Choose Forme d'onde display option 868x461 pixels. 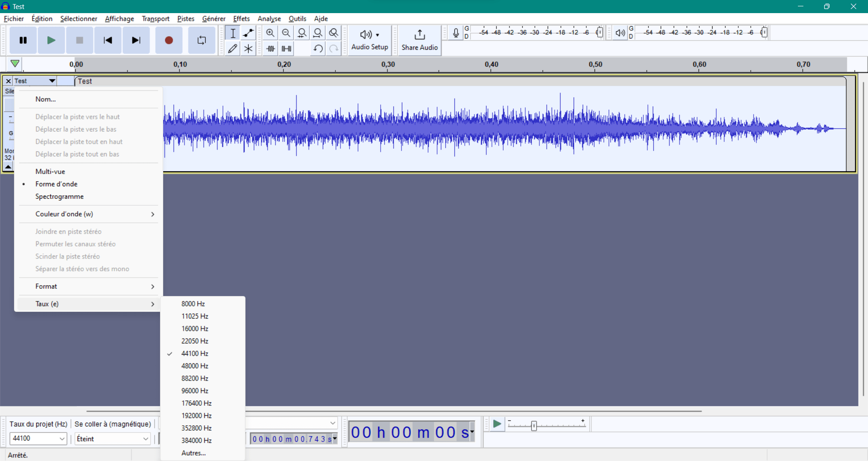click(x=88, y=184)
